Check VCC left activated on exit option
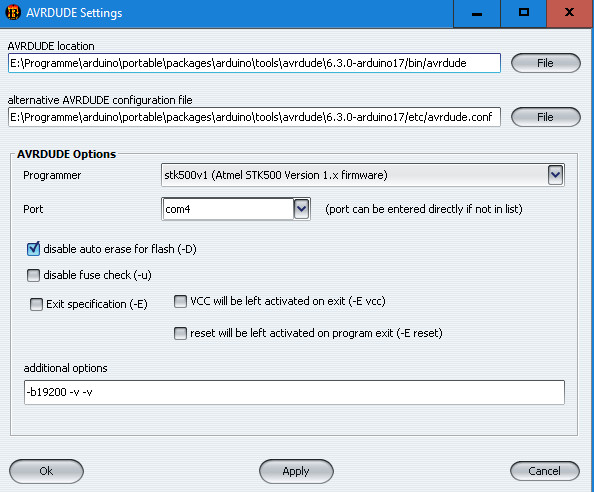 click(180, 301)
